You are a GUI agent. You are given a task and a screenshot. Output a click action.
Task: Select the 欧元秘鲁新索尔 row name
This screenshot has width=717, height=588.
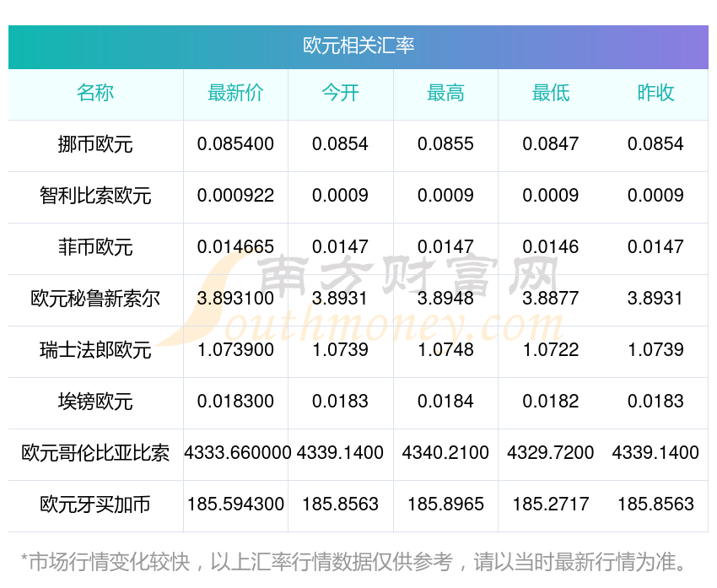(95, 299)
